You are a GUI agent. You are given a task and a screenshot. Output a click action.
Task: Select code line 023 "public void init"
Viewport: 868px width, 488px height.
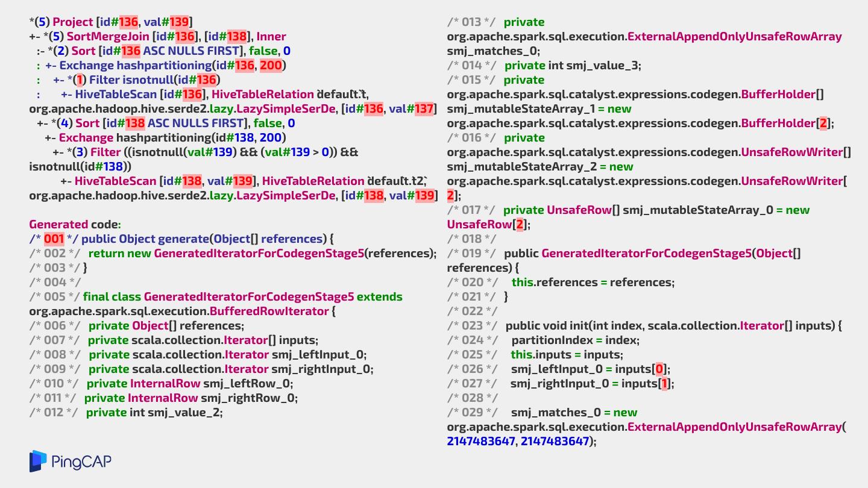coord(644,325)
